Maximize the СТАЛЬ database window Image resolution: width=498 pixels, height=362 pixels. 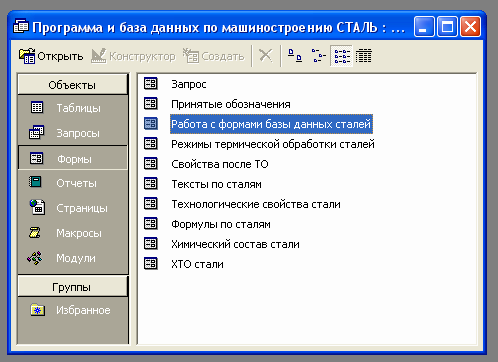tap(447, 26)
